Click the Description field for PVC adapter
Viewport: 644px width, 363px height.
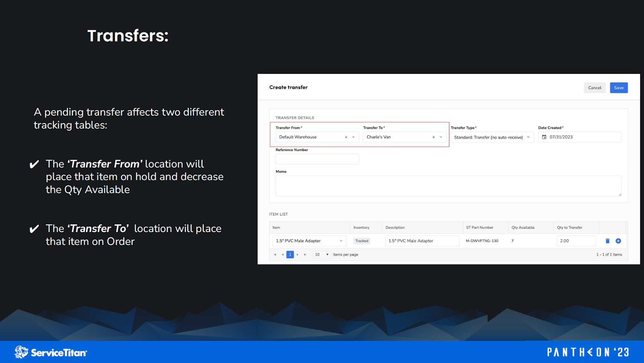click(x=422, y=241)
